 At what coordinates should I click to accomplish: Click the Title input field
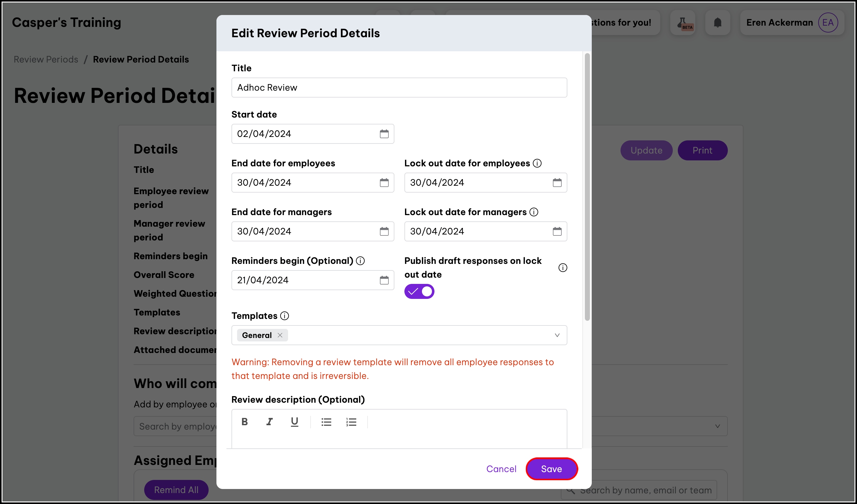pyautogui.click(x=399, y=88)
